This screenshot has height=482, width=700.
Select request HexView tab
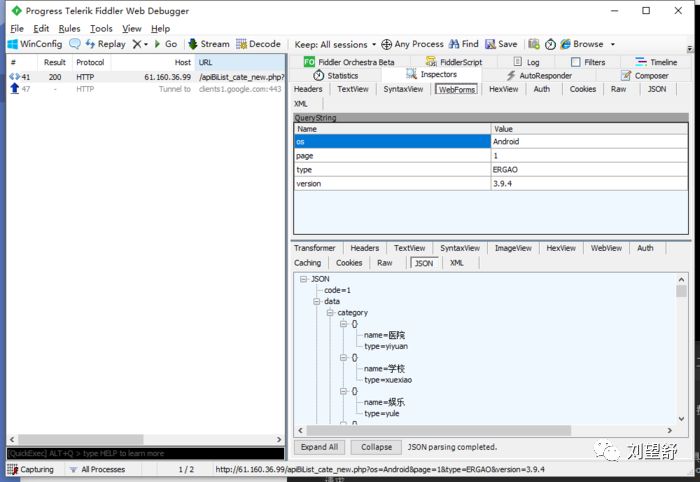click(x=504, y=89)
